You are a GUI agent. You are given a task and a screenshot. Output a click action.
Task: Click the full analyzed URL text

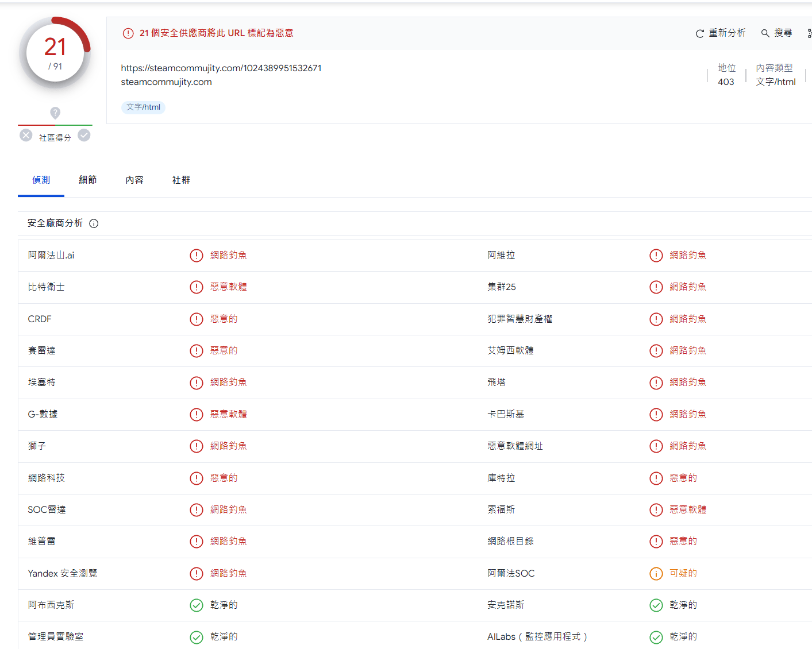point(221,68)
